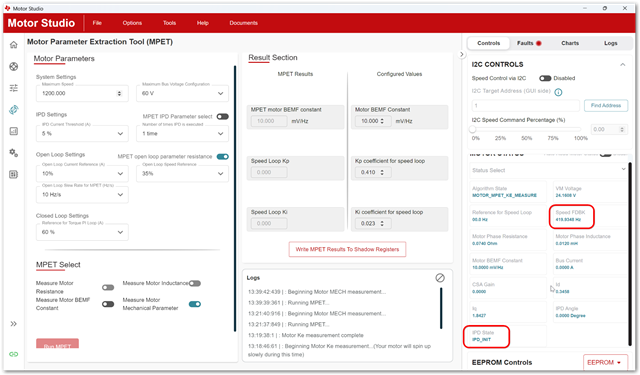Click the Maximum Speed input field
Image resolution: width=640 pixels, height=375 pixels.
click(82, 93)
